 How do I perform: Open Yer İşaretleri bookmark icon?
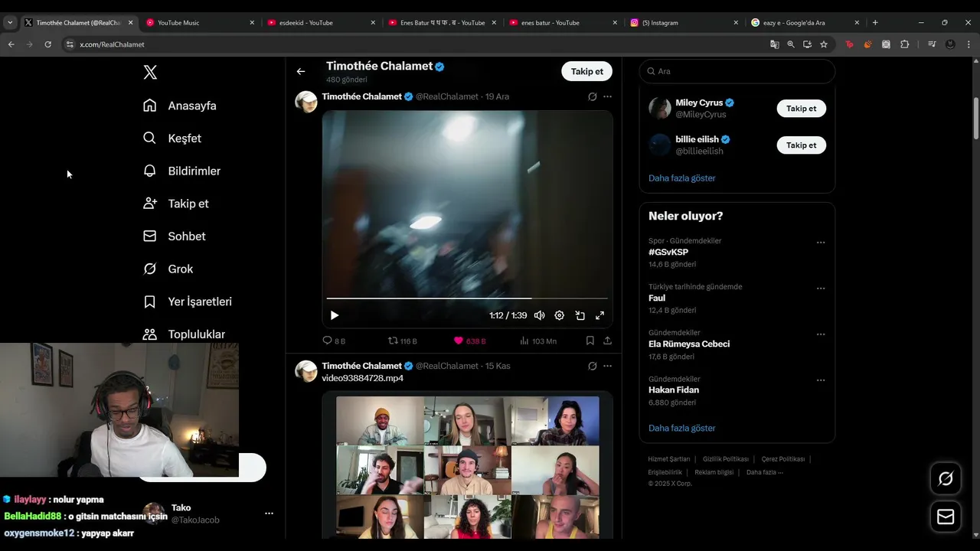pyautogui.click(x=150, y=302)
